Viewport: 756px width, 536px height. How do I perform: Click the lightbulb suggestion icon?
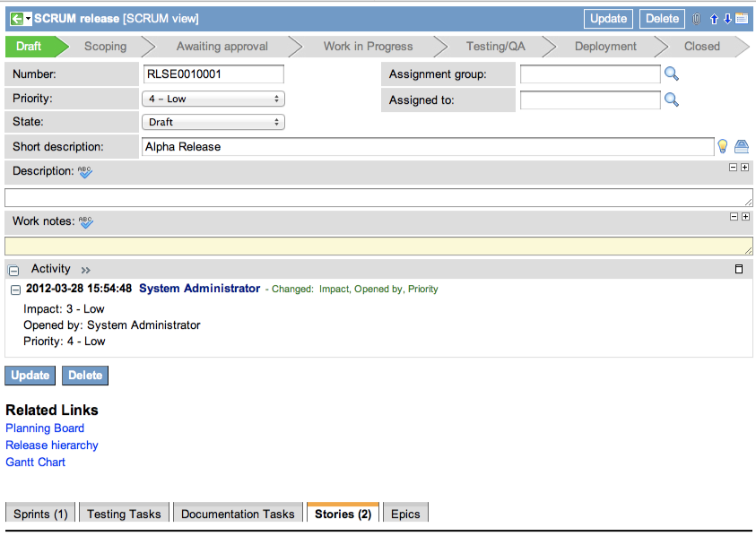coord(722,146)
